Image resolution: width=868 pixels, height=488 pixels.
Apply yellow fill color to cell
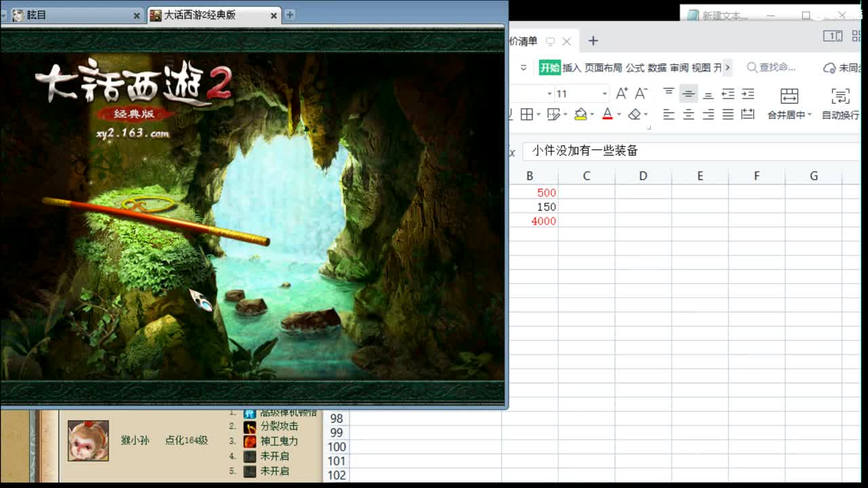(x=580, y=115)
